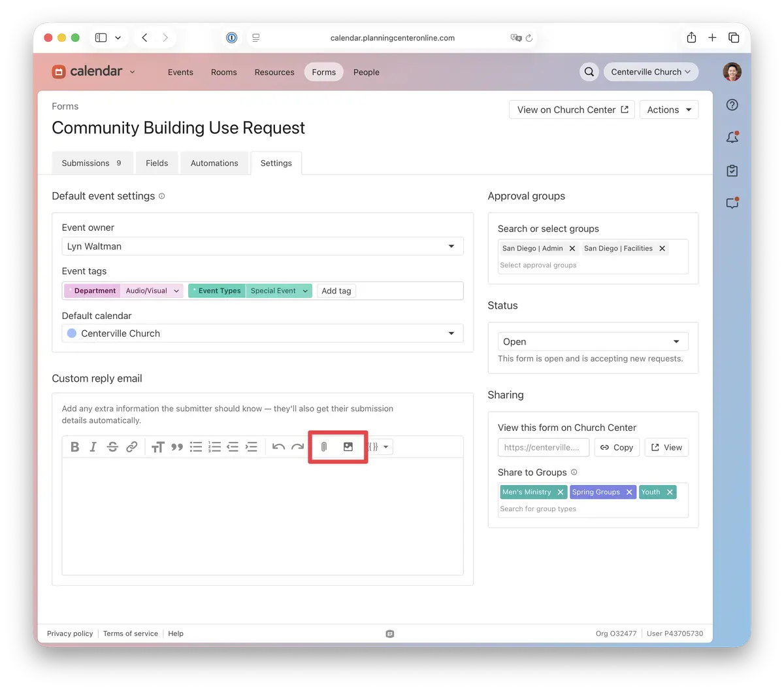Apply strikethrough in reply editor
The height and width of the screenshot is (691, 784).
click(112, 447)
